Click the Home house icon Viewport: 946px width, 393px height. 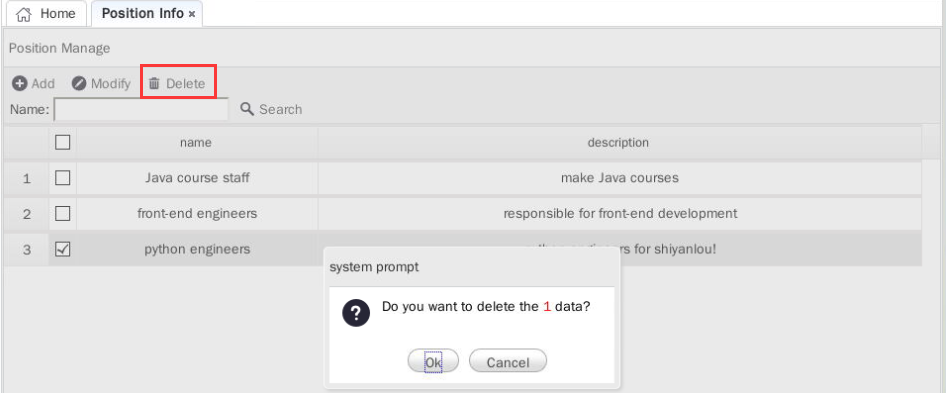coord(24,14)
